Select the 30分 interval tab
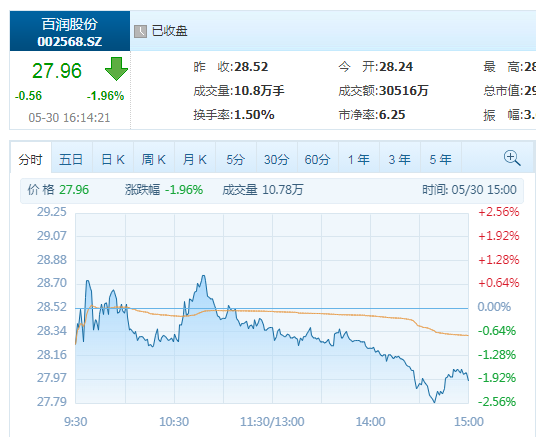Screen dimensions: 536x437 (x=277, y=159)
